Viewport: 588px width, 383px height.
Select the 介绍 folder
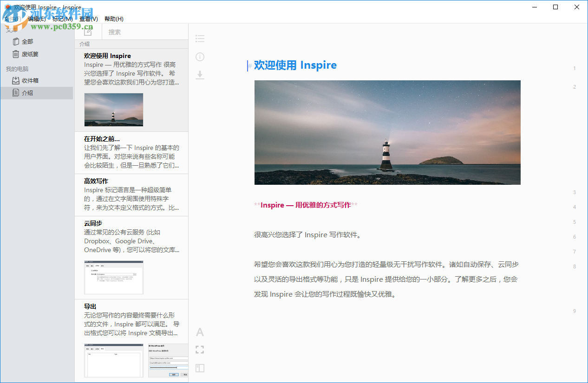click(37, 93)
